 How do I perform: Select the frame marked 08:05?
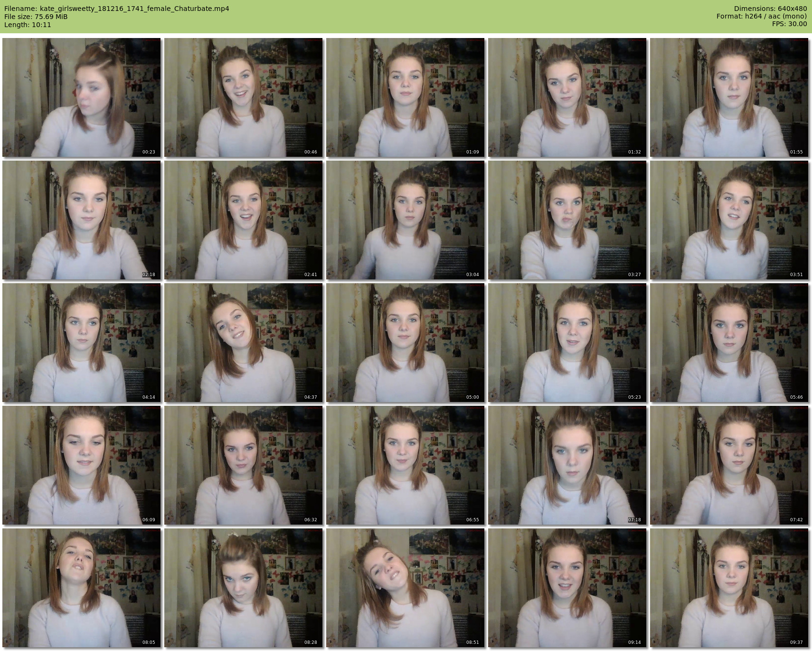tap(81, 588)
